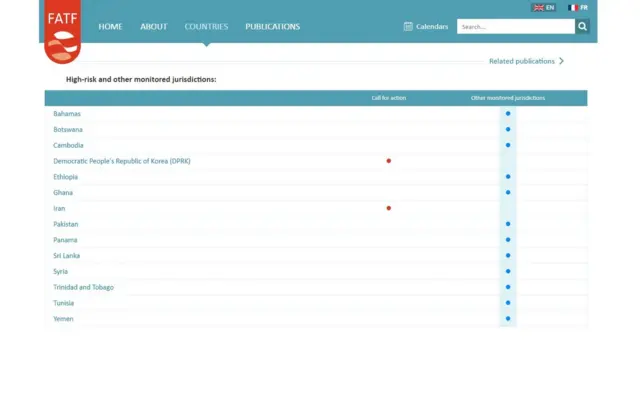
Task: Click the search magnifier button
Action: [x=583, y=26]
